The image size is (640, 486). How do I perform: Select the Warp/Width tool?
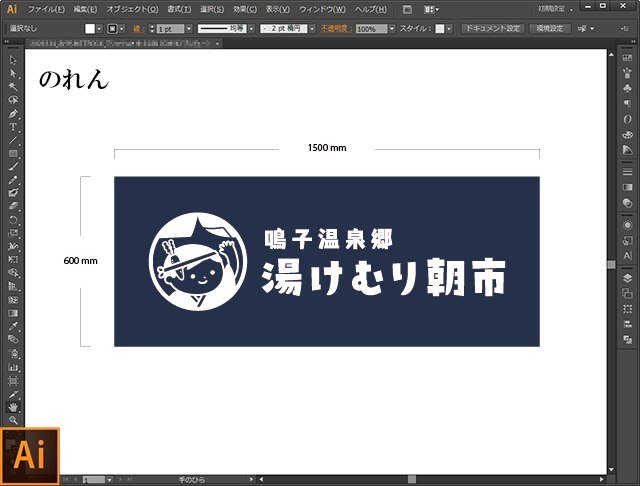tap(13, 246)
